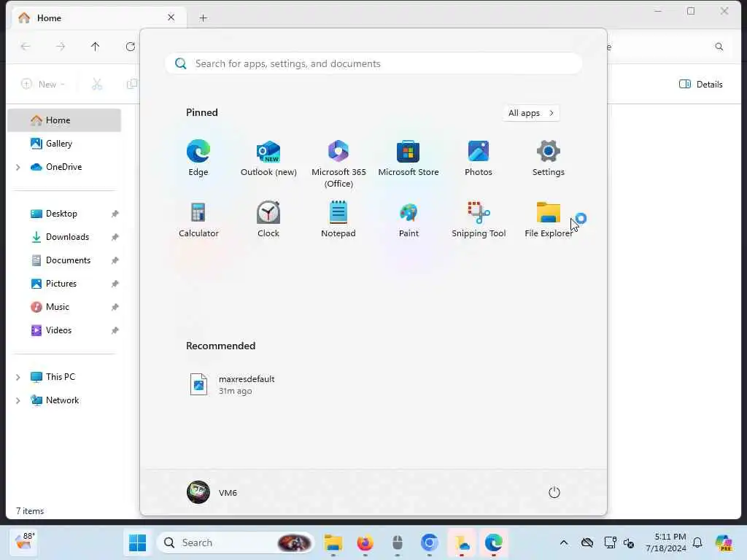Image resolution: width=747 pixels, height=560 pixels.
Task: Open the Paint app
Action: coord(409,219)
